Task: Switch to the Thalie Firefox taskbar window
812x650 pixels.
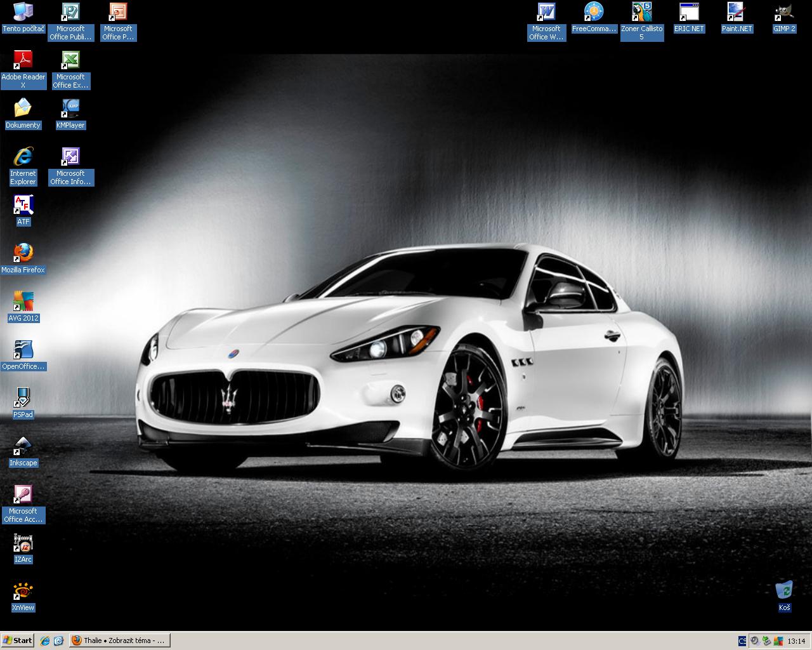Action: pyautogui.click(x=119, y=640)
